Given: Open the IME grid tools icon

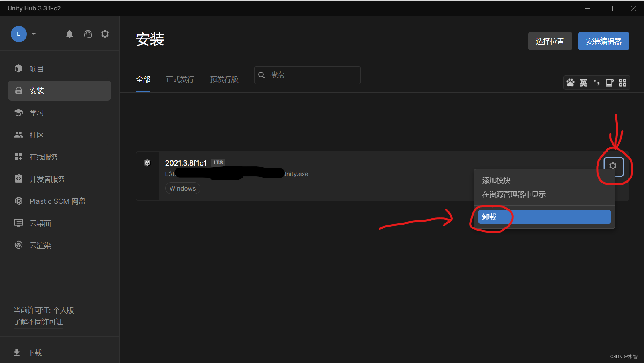Looking at the screenshot, I should pos(622,83).
